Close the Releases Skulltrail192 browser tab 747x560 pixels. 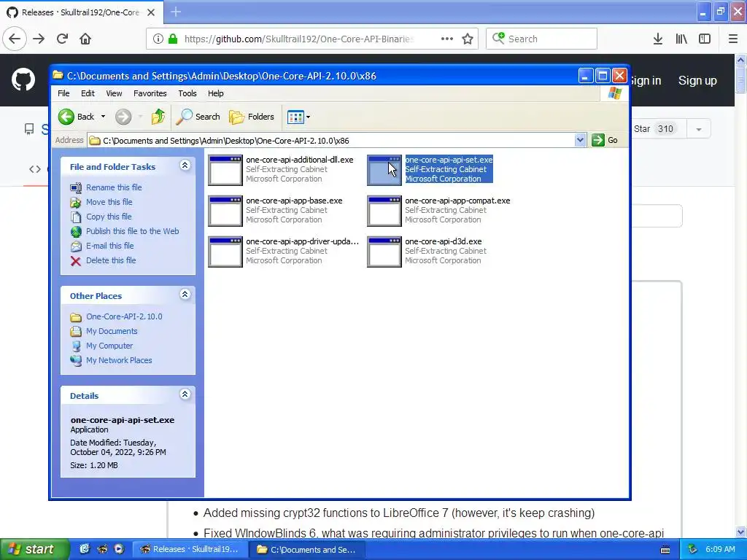click(x=151, y=12)
